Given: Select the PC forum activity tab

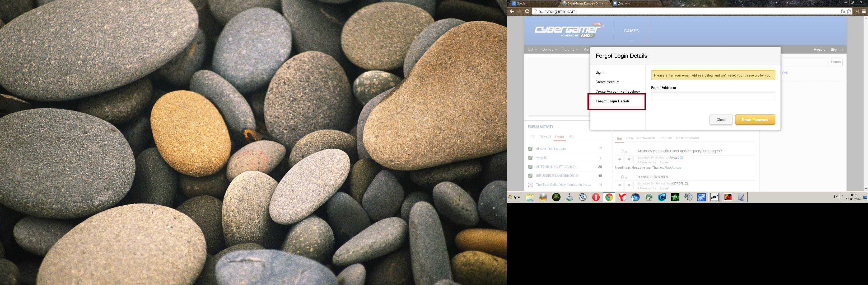Looking at the screenshot, I should (x=532, y=136).
